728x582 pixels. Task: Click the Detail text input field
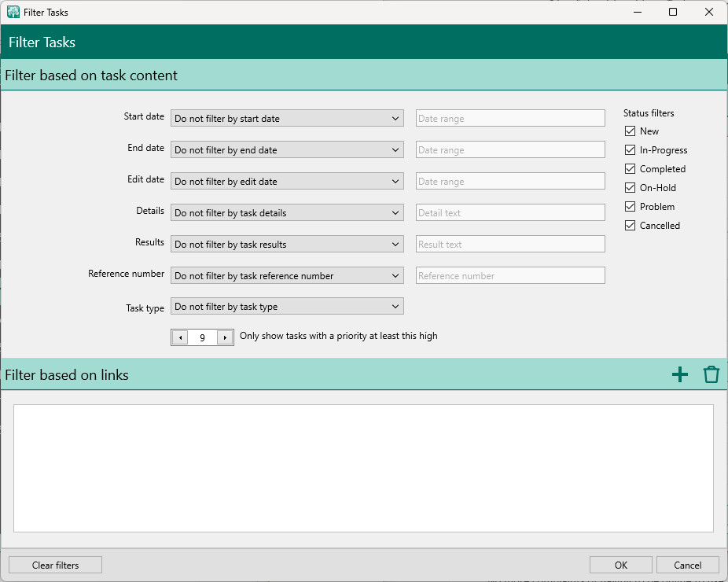pos(510,213)
